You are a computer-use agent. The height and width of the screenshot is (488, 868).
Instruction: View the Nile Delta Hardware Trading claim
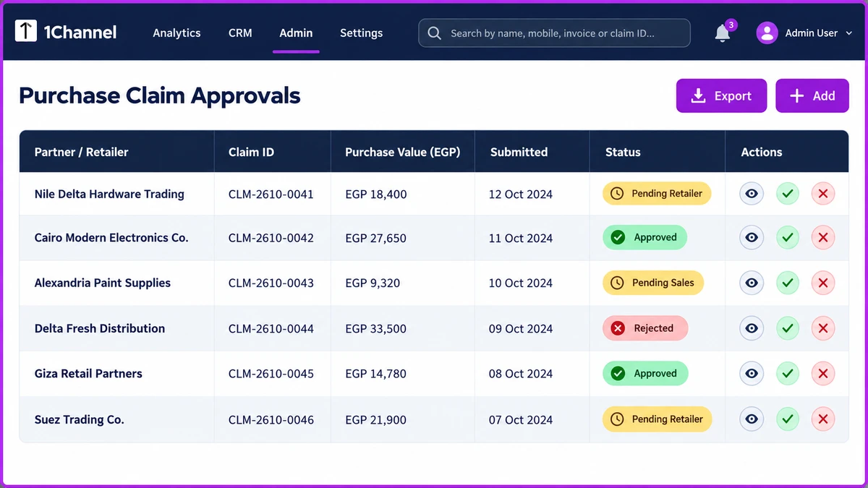click(x=752, y=194)
